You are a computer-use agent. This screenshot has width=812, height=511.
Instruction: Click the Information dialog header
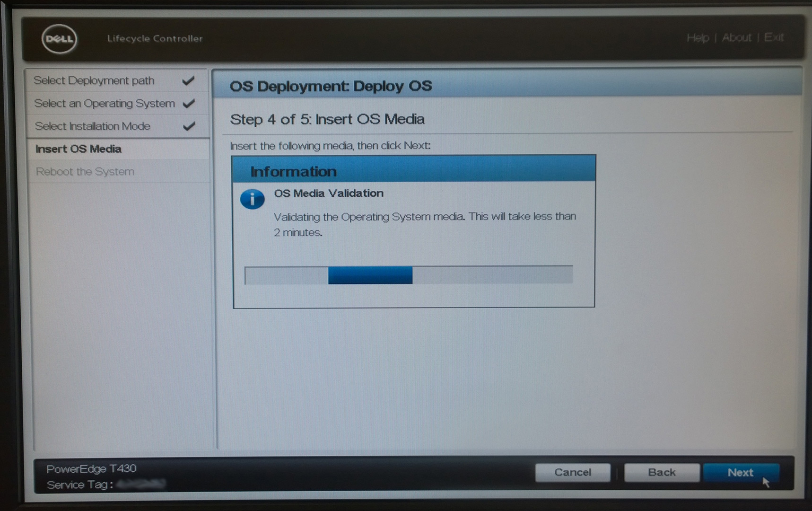point(413,169)
